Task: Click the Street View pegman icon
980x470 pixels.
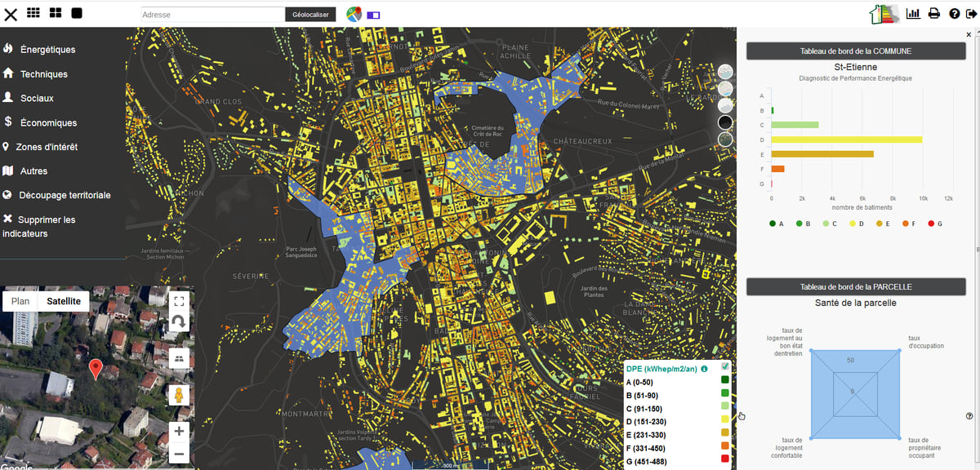Action: 179,396
